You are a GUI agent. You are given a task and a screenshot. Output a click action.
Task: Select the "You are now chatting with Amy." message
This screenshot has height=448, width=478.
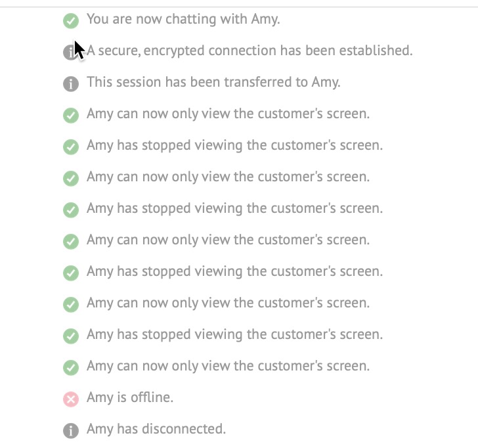183,19
